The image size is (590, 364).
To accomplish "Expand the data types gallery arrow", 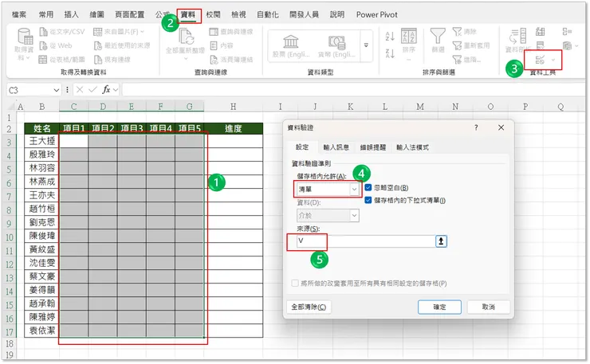I will [366, 45].
